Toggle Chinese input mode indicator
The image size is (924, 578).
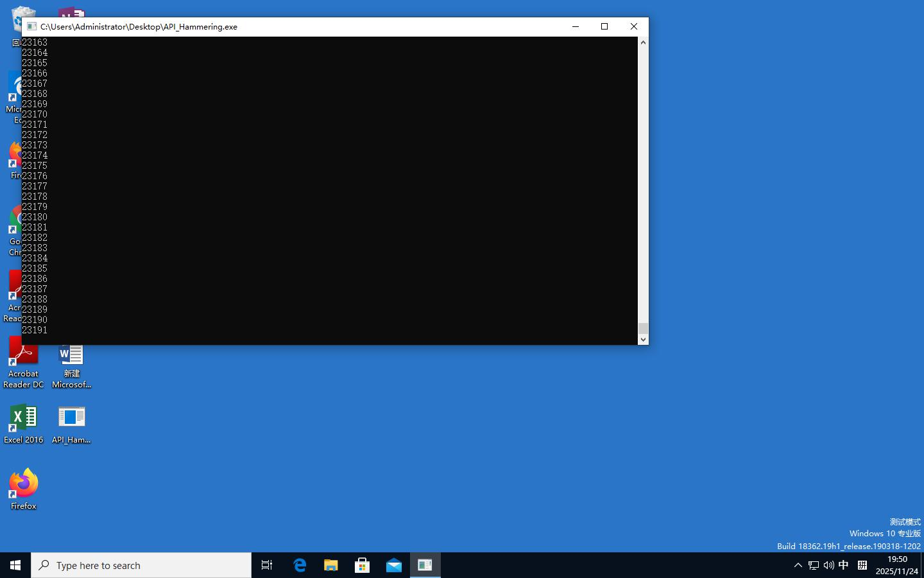[x=844, y=565]
